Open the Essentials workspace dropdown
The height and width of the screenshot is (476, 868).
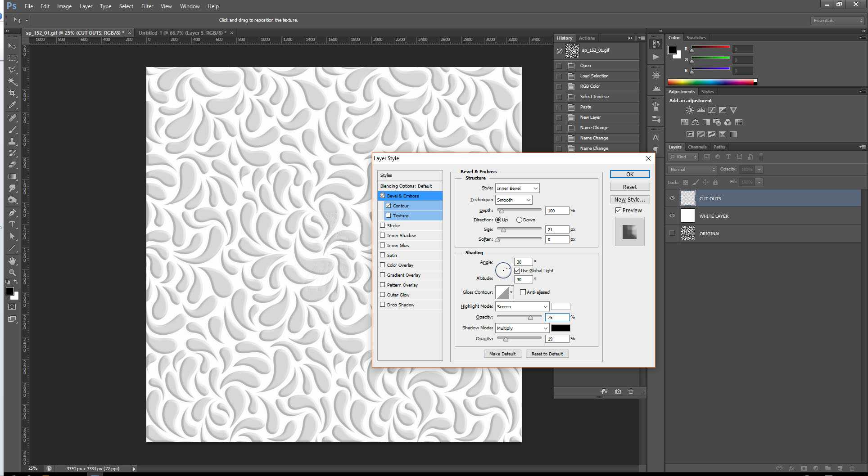point(837,20)
